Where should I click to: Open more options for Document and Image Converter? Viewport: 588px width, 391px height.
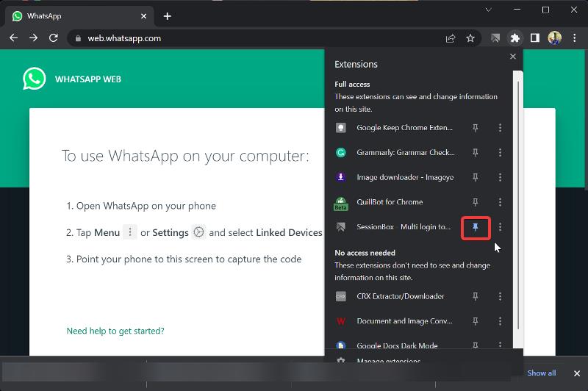(x=500, y=321)
